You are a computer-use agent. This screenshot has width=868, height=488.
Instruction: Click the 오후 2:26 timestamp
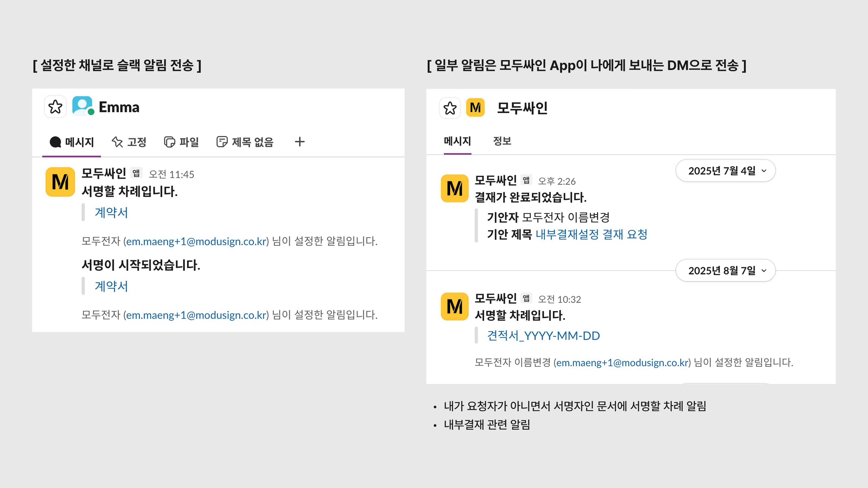[x=557, y=181]
